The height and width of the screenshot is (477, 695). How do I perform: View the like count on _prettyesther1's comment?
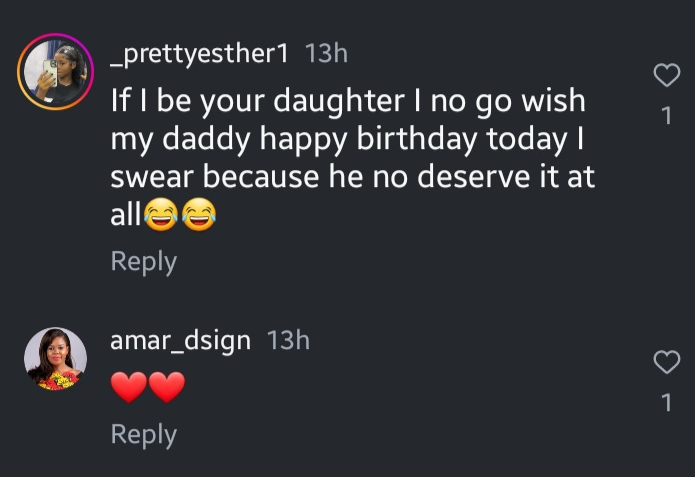click(x=667, y=117)
